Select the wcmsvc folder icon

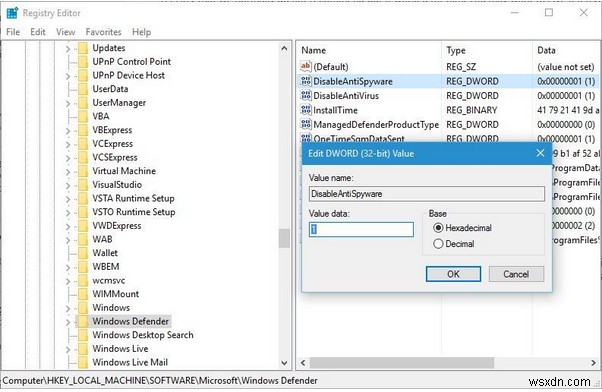point(83,281)
